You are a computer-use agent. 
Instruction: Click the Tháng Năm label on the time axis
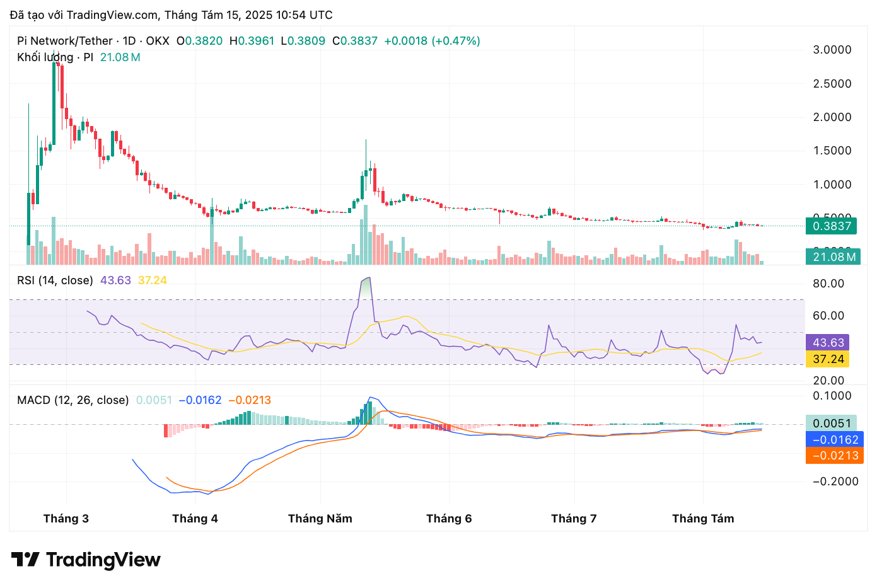320,519
